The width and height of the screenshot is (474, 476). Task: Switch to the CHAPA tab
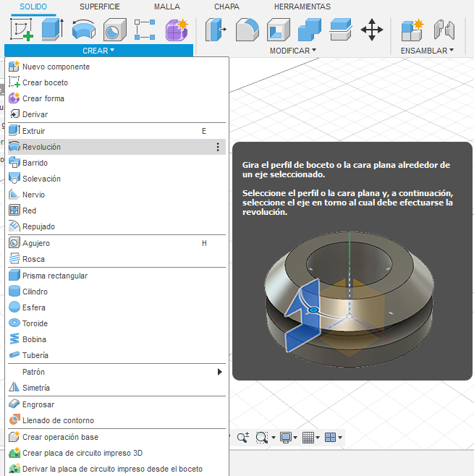click(x=227, y=7)
